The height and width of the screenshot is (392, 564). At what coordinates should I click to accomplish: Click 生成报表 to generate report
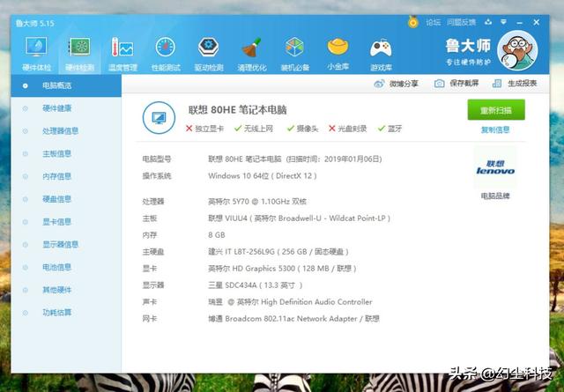[x=515, y=84]
